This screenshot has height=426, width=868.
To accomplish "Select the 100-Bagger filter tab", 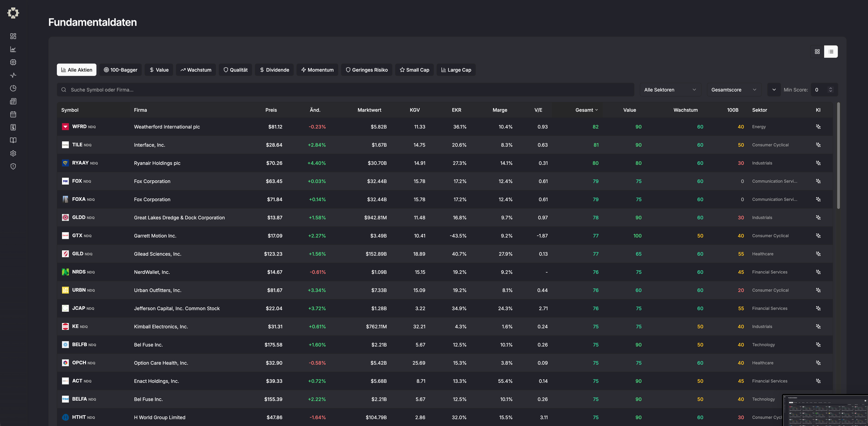I will (x=121, y=70).
